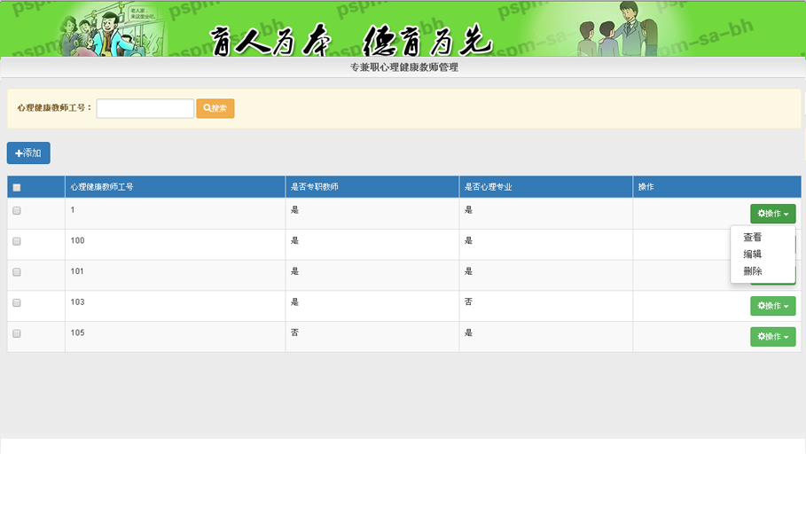The image size is (806, 532).
Task: Click the 是否心理专业 column header
Action: [488, 187]
